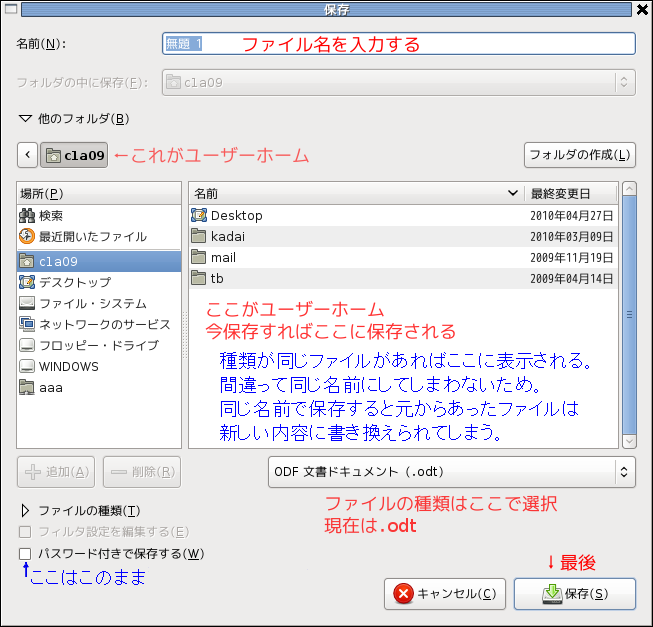653x627 pixels.
Task: Select the Desktop folder row
Action: tap(403, 216)
